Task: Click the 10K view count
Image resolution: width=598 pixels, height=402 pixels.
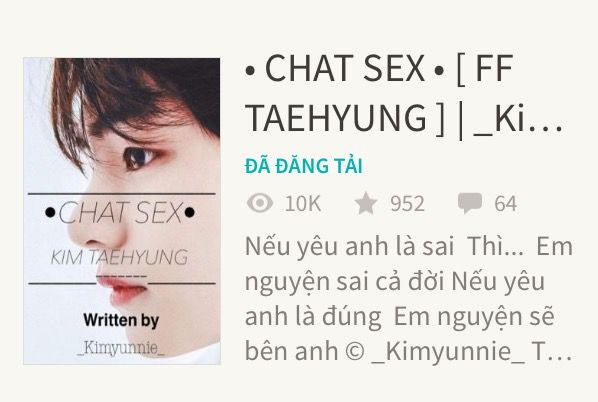Action: pos(303,204)
